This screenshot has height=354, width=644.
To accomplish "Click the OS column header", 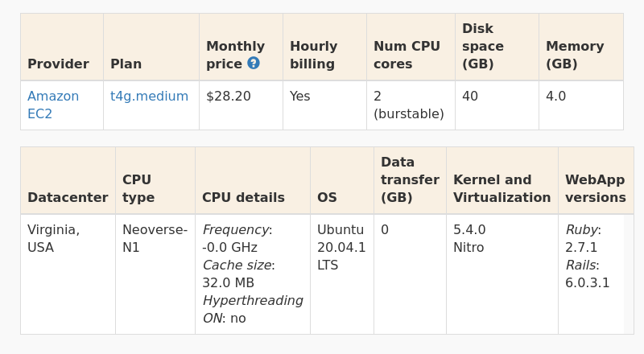I will click(327, 198).
